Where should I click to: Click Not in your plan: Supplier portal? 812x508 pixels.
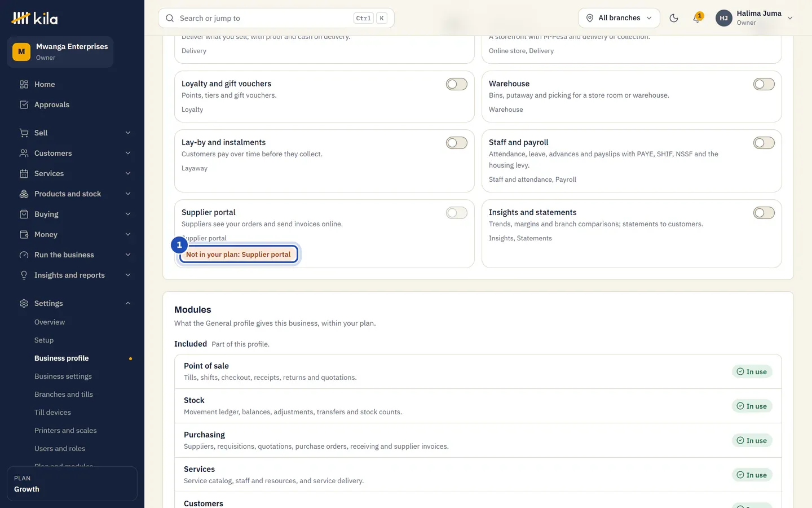click(239, 255)
